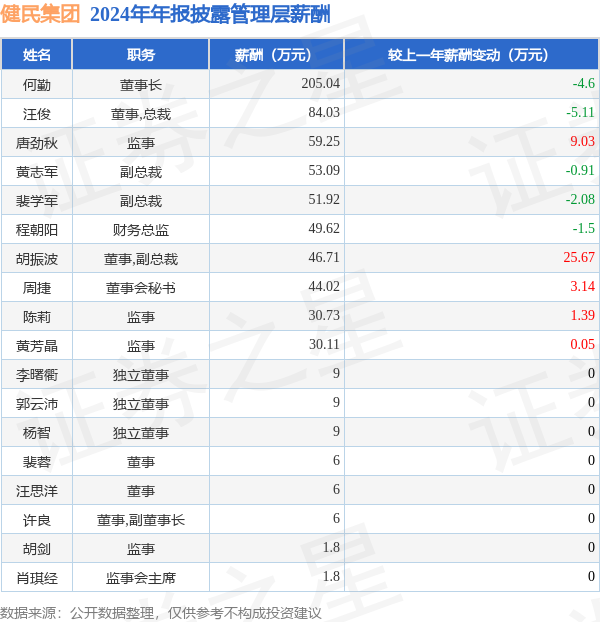Click the 姓名 column header

click(36, 54)
